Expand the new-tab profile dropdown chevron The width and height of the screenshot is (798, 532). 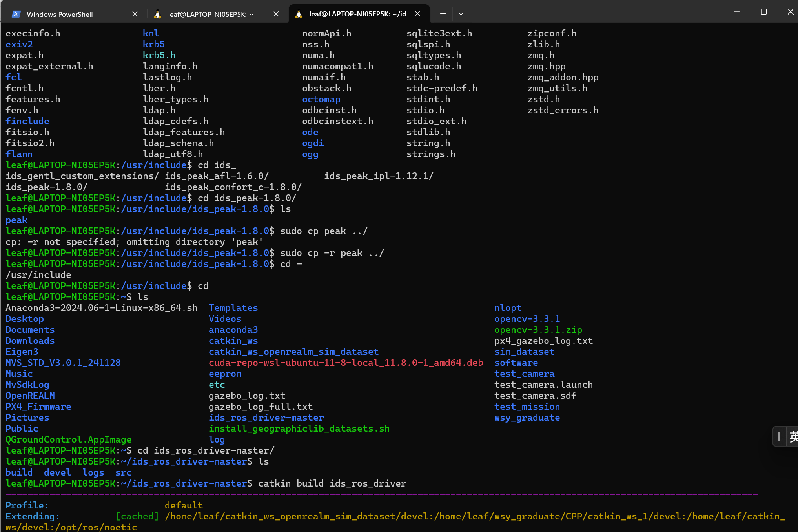(x=461, y=14)
